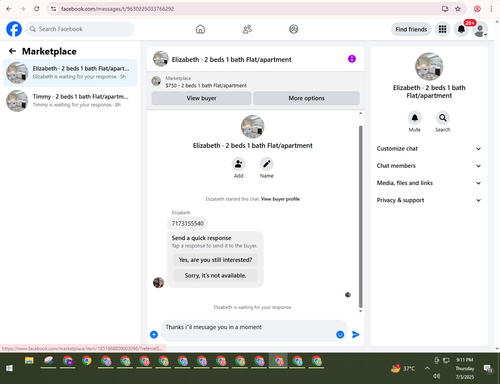Click the Find friends button

411,29
